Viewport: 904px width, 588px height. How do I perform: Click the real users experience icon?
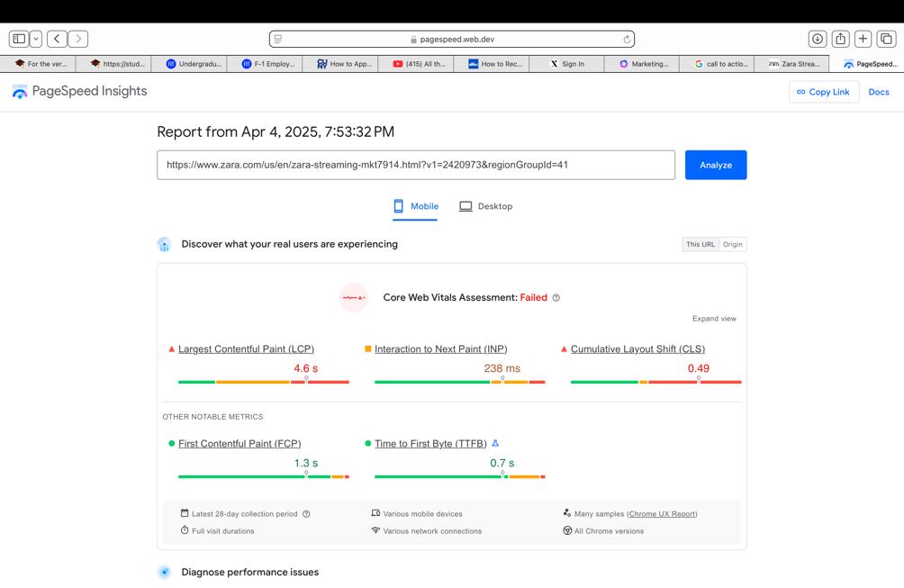(x=164, y=244)
